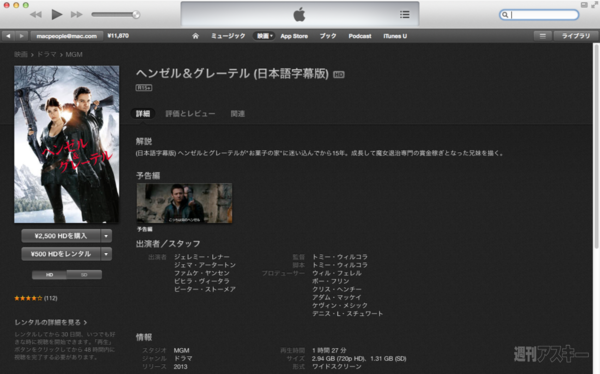The width and height of the screenshot is (600, 374).
Task: Go forward with the right arrow
Action: 21,36
